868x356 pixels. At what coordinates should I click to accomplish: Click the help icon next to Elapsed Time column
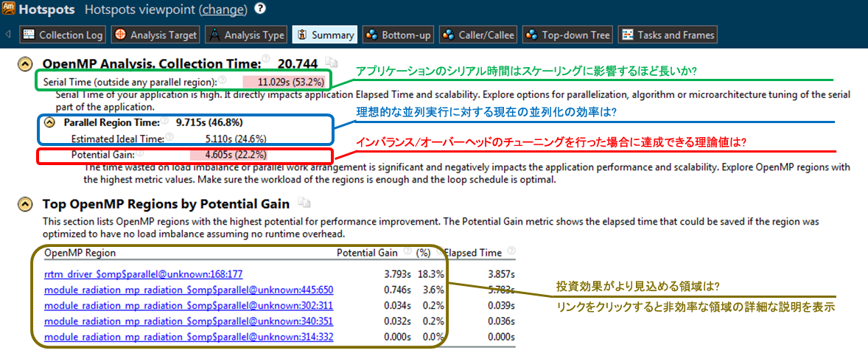[511, 252]
